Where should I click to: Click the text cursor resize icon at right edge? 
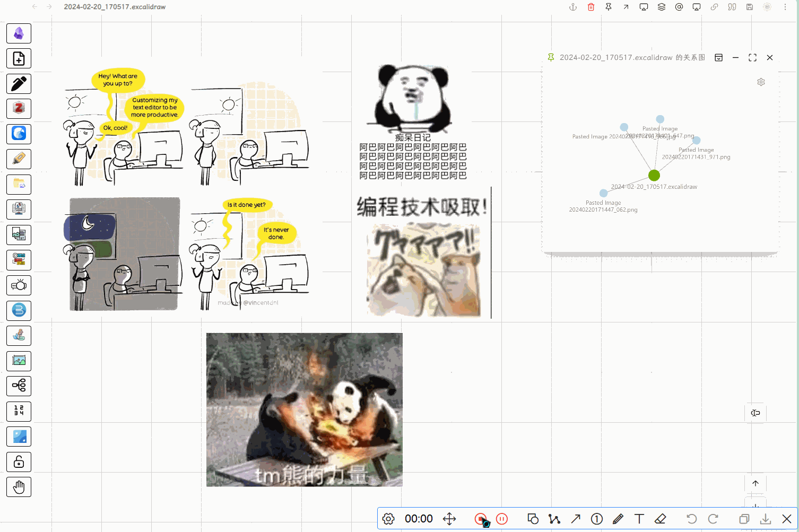755,413
